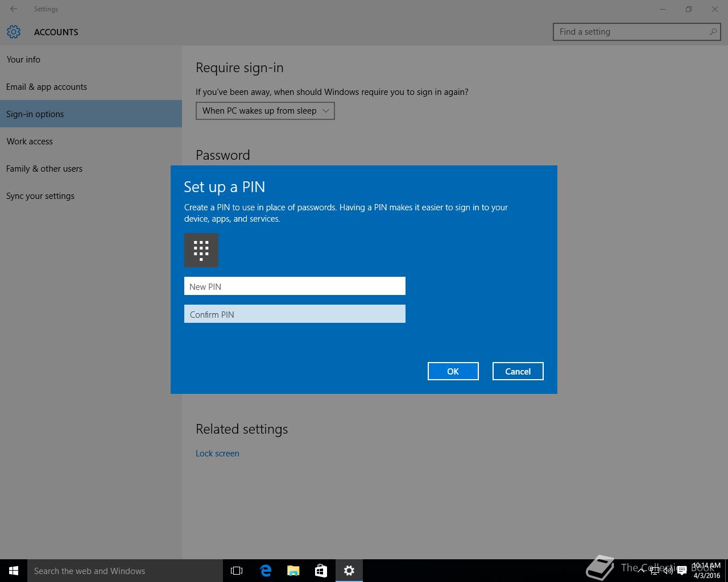Open File Explorer from the taskbar
This screenshot has width=728, height=582.
(293, 571)
